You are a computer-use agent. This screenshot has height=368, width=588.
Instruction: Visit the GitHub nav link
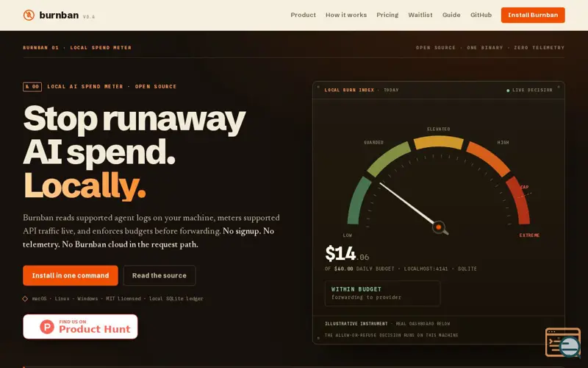(481, 15)
